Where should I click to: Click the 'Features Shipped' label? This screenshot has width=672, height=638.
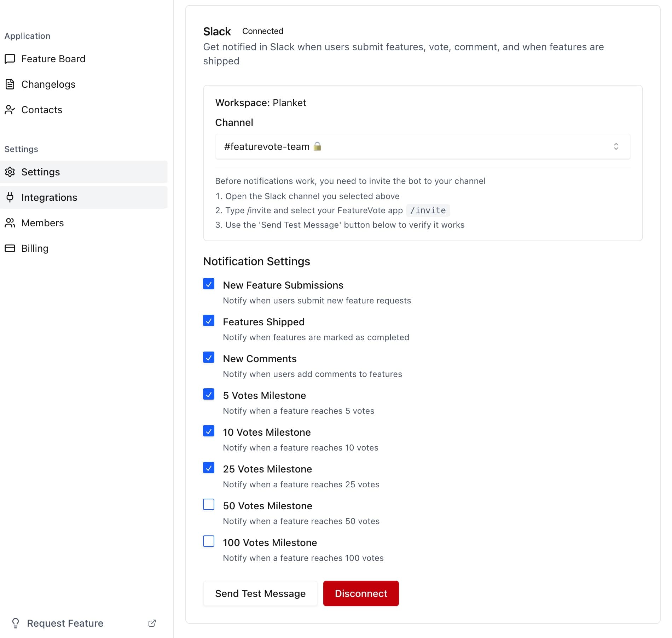click(263, 322)
